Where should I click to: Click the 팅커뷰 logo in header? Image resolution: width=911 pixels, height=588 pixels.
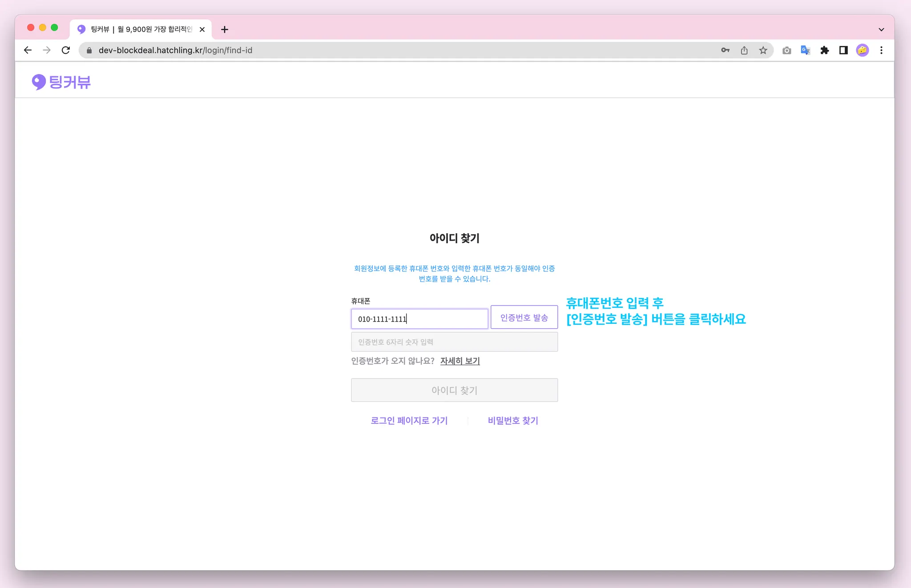(x=61, y=82)
